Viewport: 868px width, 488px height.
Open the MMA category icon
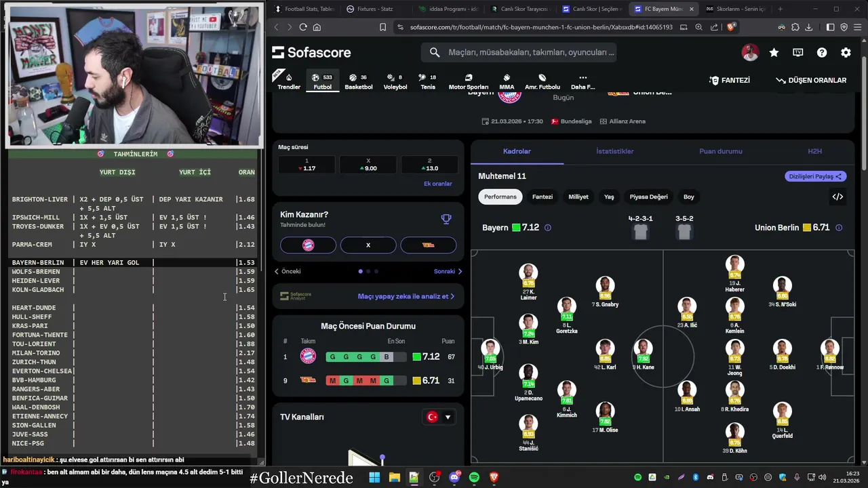507,81
